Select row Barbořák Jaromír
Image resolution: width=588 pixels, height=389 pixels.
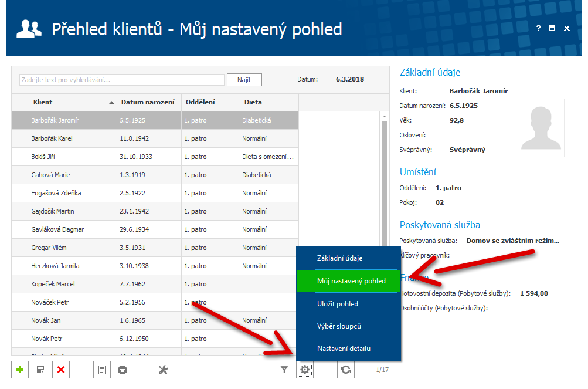[x=155, y=120]
